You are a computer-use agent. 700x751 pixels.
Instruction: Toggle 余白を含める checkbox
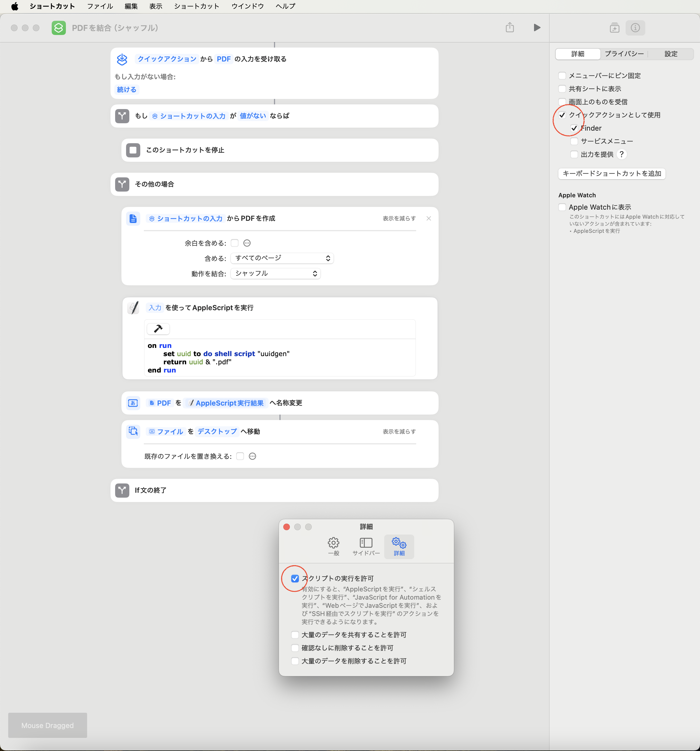235,243
